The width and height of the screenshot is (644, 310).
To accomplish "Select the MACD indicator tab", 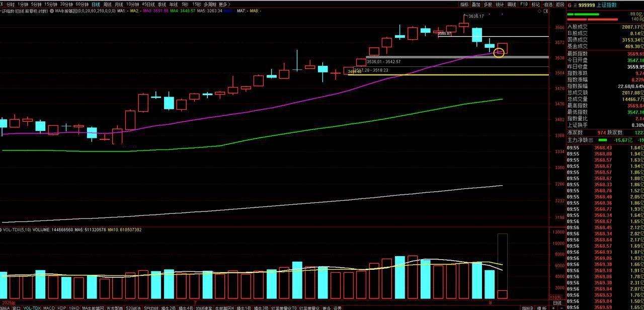I will coord(49,307).
